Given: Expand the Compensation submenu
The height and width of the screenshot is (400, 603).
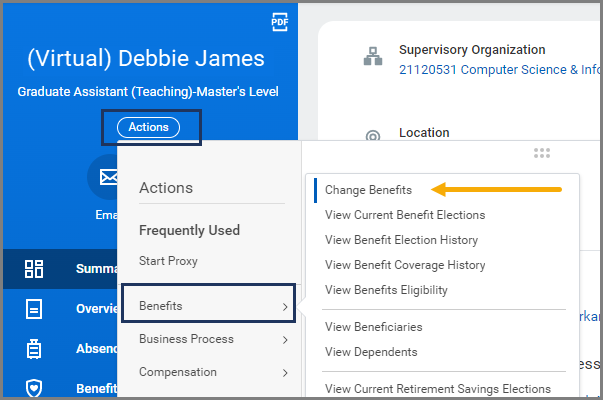Looking at the screenshot, I should click(285, 372).
